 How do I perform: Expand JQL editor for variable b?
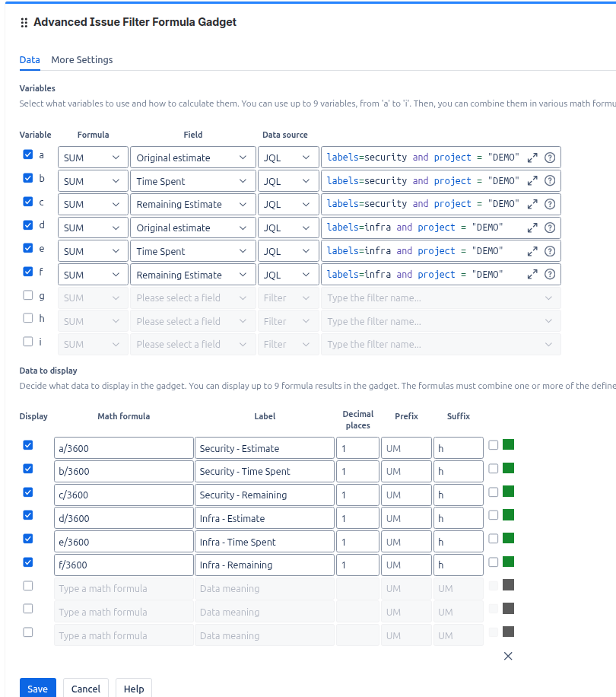(x=532, y=181)
